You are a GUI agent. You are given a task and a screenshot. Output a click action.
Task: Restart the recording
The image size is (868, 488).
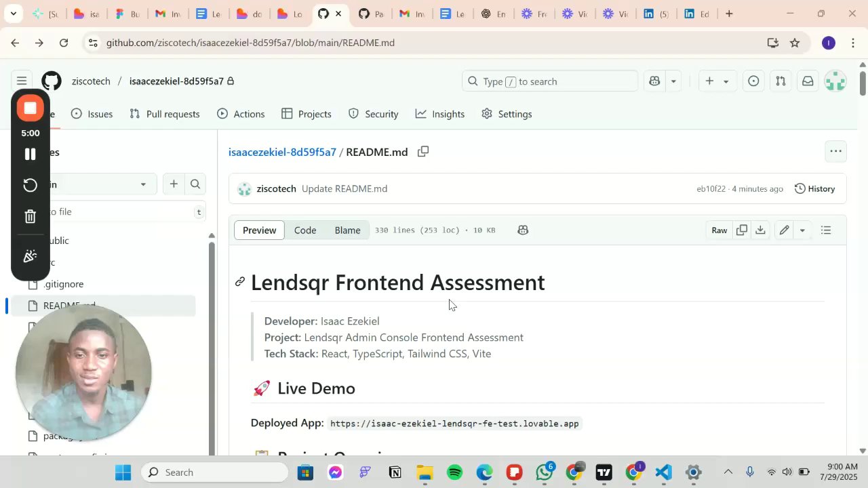coord(30,186)
